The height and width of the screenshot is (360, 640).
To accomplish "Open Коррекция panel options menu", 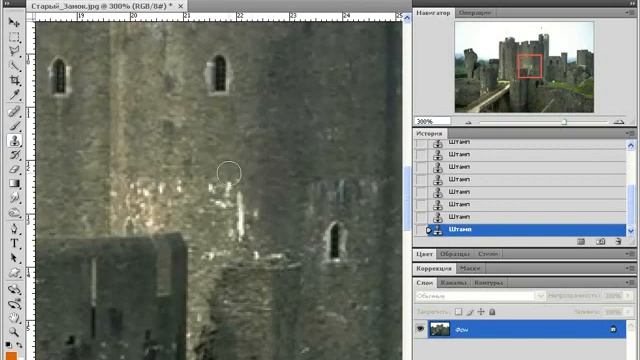I will (630, 268).
